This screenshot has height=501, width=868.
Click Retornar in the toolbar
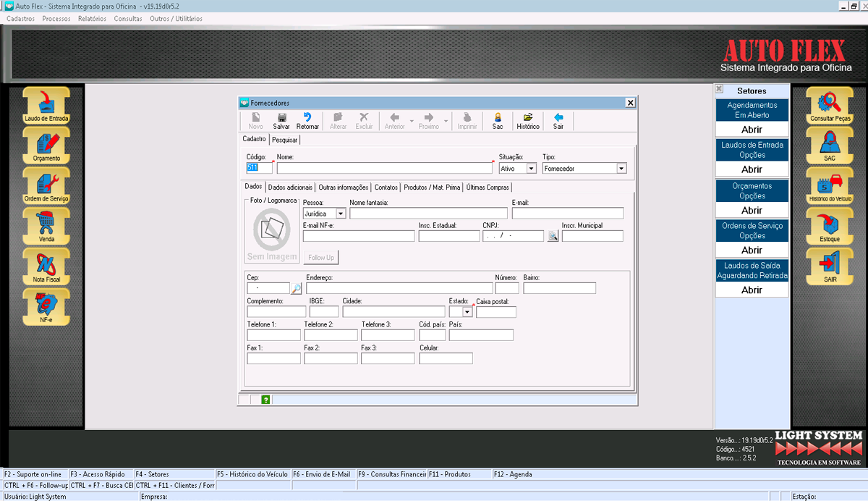307,121
